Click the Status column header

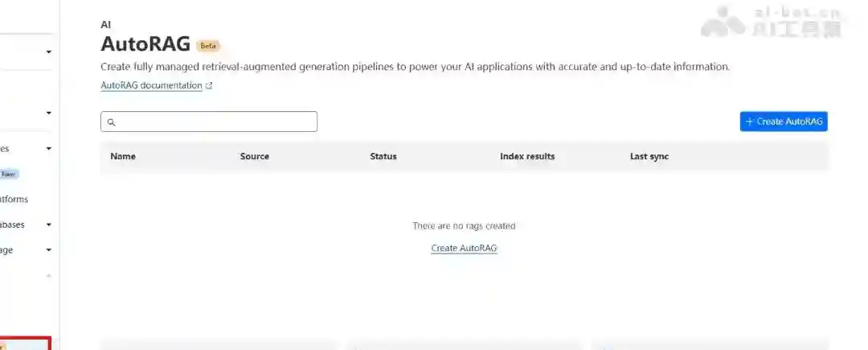(x=383, y=156)
